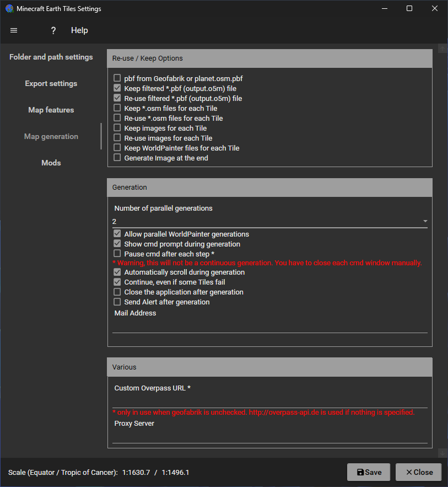Screen dimensions: 448x487
Task: Go to the Mods tab
Action: [51, 163]
